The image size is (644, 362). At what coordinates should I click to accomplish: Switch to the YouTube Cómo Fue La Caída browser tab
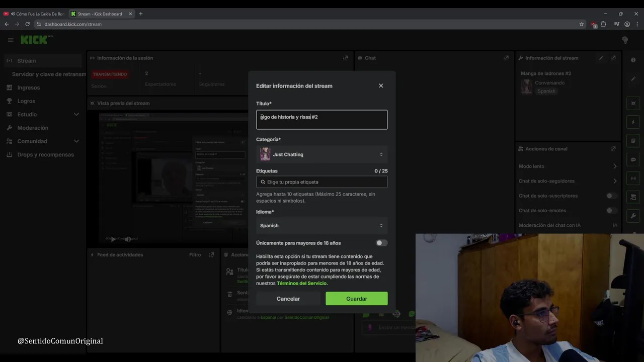point(34,14)
